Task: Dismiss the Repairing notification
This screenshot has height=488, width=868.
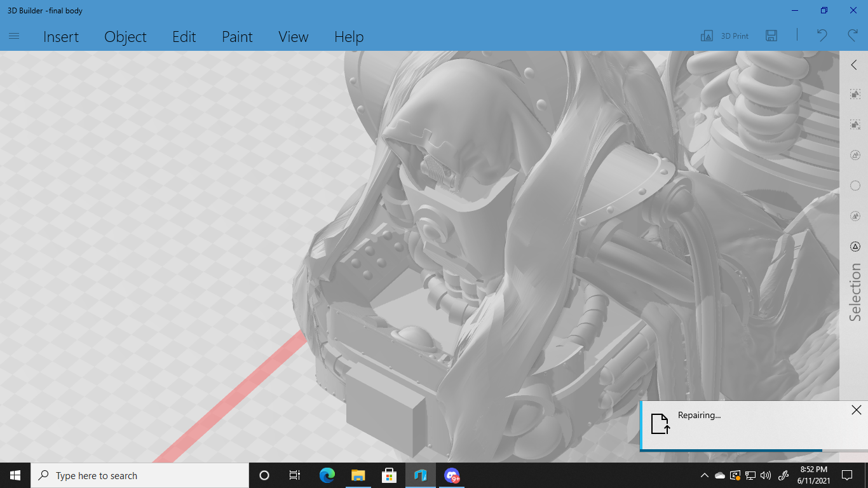Action: click(x=856, y=410)
